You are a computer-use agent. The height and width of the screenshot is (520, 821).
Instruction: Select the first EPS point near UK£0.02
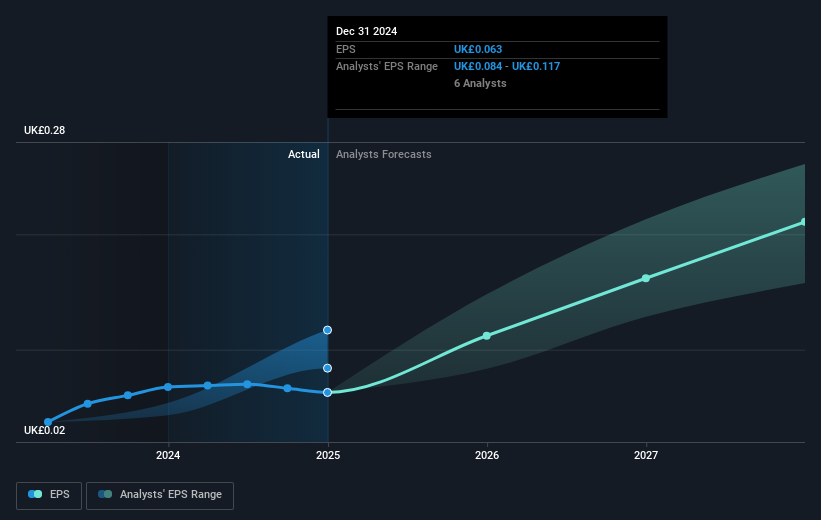[x=48, y=422]
